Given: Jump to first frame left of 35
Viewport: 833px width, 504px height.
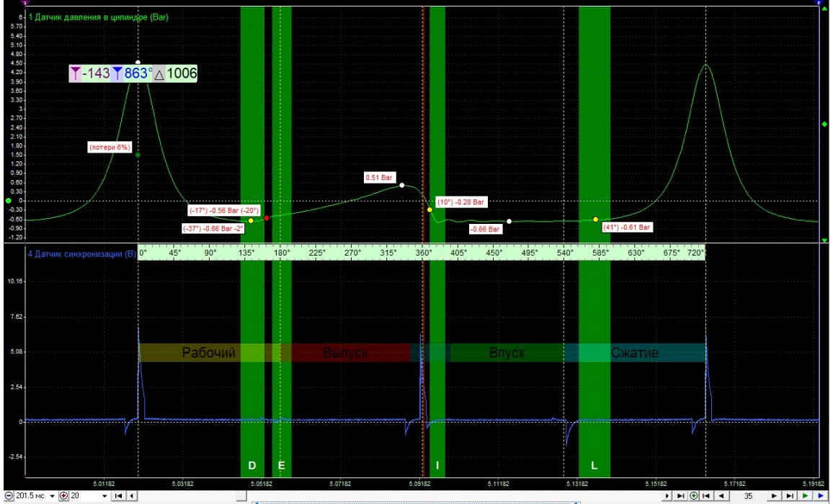Looking at the screenshot, I should [x=706, y=496].
